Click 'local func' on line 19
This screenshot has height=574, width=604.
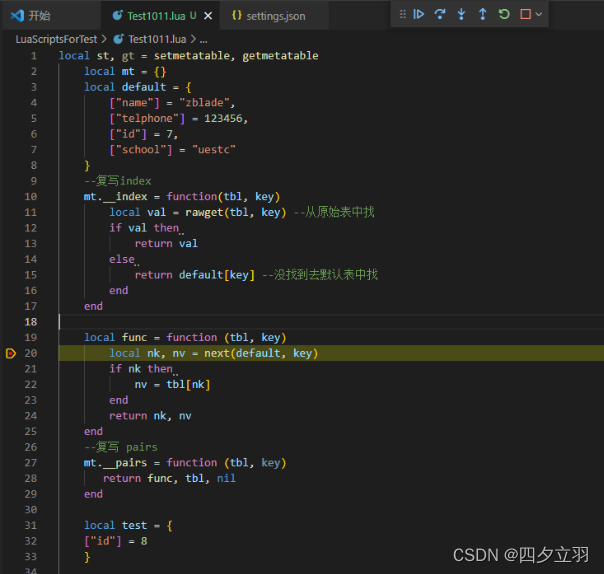tap(116, 337)
